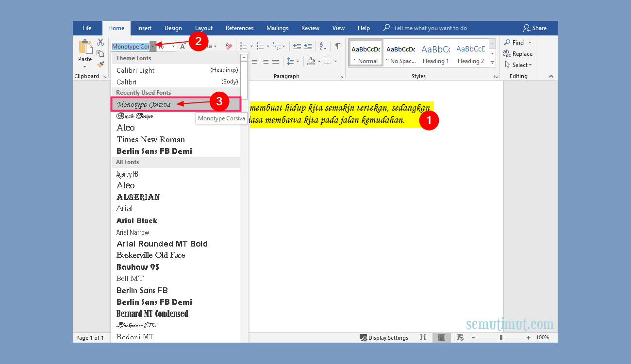The image size is (631, 364).
Task: Click the zoom slider handle
Action: (501, 338)
